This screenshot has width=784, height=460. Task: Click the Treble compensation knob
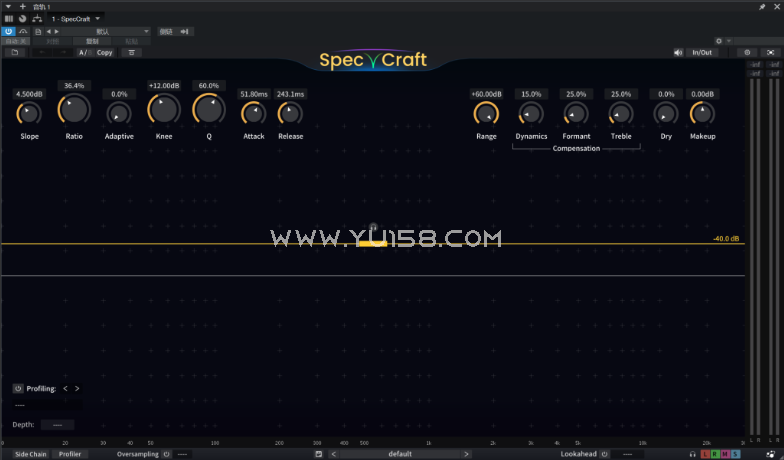[x=621, y=114]
